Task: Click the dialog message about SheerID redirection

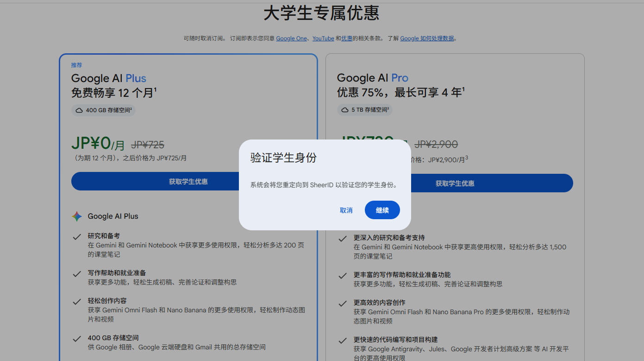Action: coord(324,185)
